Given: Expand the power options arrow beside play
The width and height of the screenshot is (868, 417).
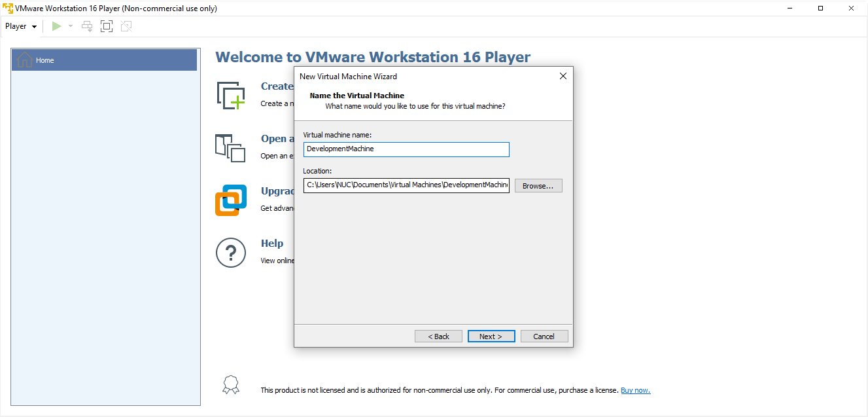Looking at the screenshot, I should point(71,26).
